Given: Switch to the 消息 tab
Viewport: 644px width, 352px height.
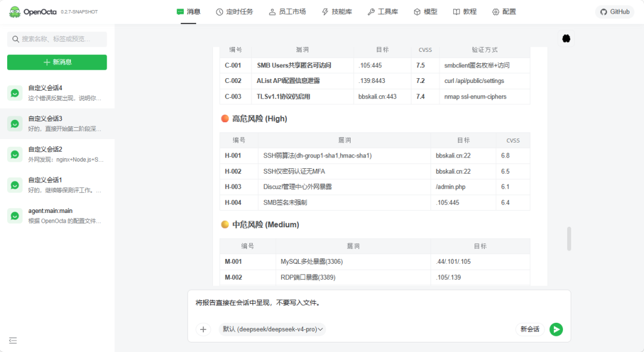Looking at the screenshot, I should (188, 12).
